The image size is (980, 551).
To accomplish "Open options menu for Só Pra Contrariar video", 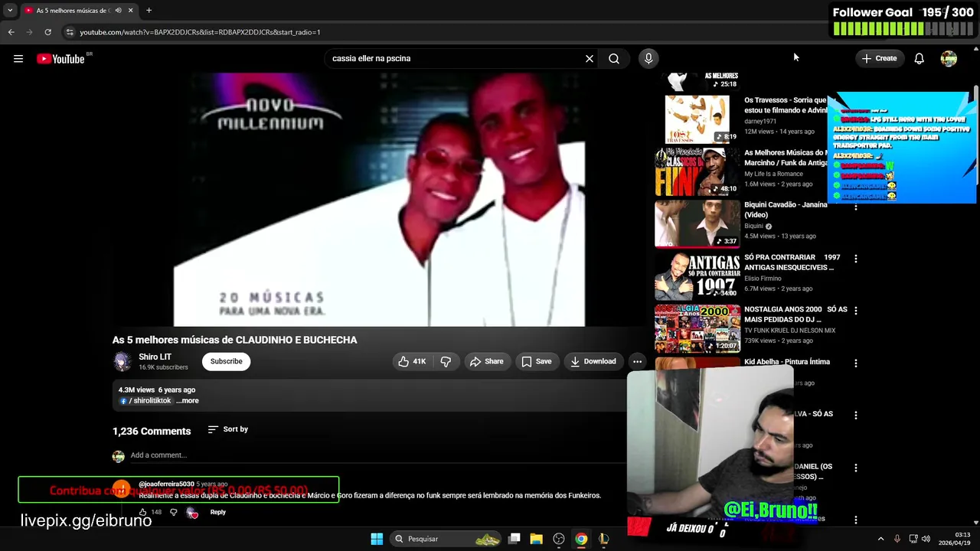I will coord(856,259).
